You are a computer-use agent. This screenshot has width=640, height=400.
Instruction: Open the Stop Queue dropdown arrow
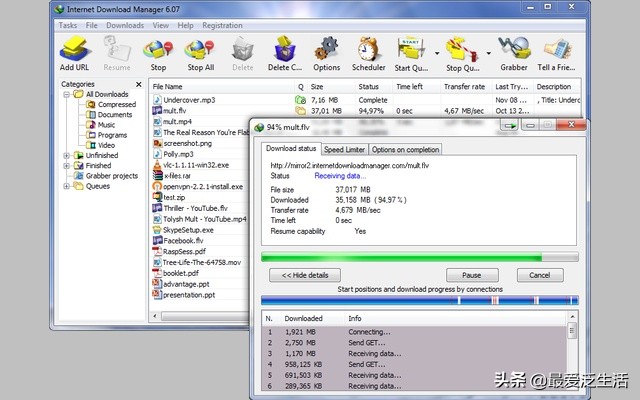pos(488,53)
